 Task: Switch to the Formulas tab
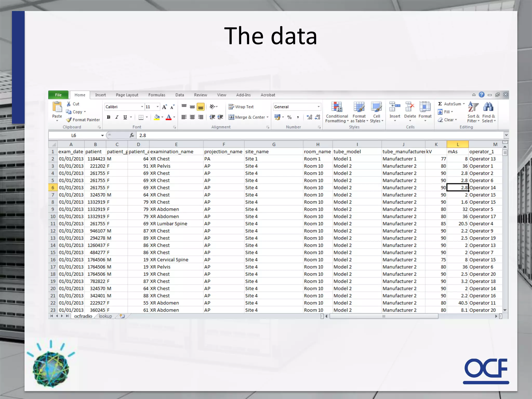(x=157, y=95)
